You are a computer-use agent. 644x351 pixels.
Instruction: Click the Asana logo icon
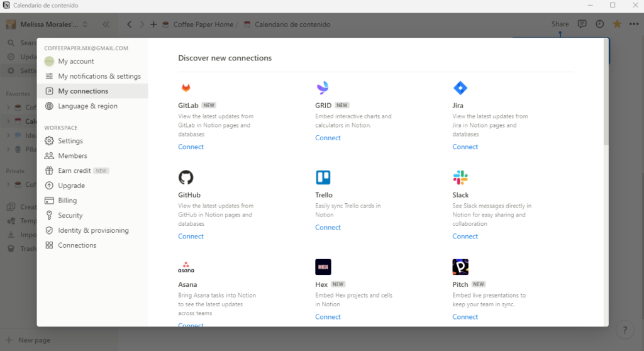pos(186,267)
